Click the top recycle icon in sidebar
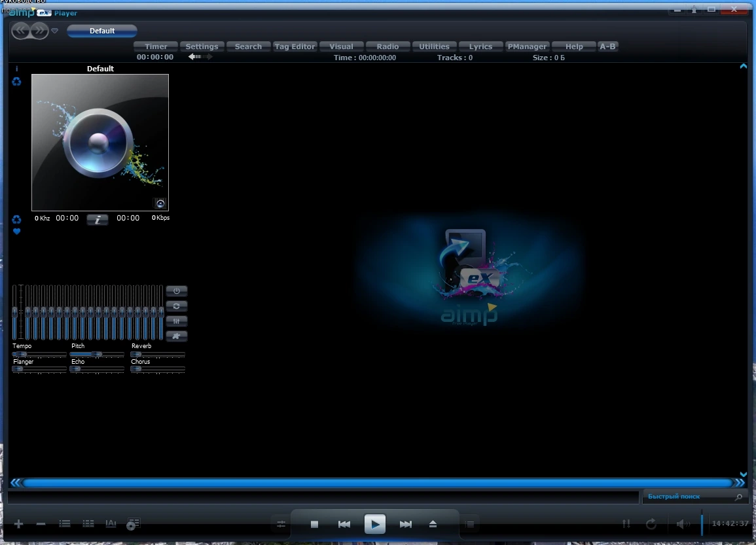This screenshot has width=756, height=545. (17, 82)
